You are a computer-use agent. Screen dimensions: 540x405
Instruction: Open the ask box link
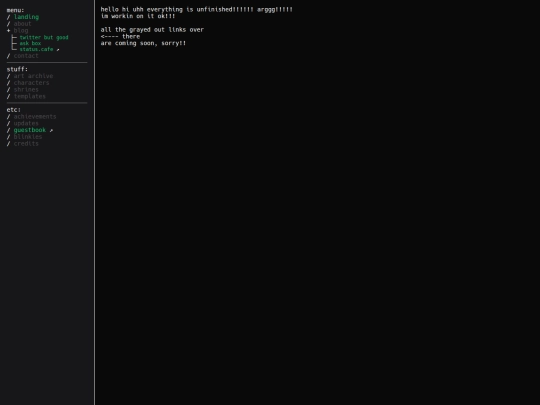pos(30,43)
